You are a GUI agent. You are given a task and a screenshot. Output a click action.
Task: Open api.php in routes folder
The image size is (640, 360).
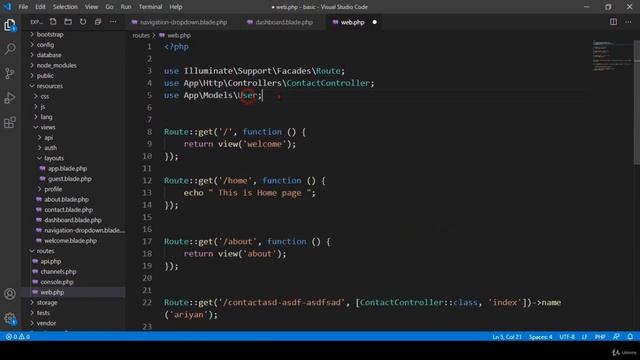pos(51,261)
